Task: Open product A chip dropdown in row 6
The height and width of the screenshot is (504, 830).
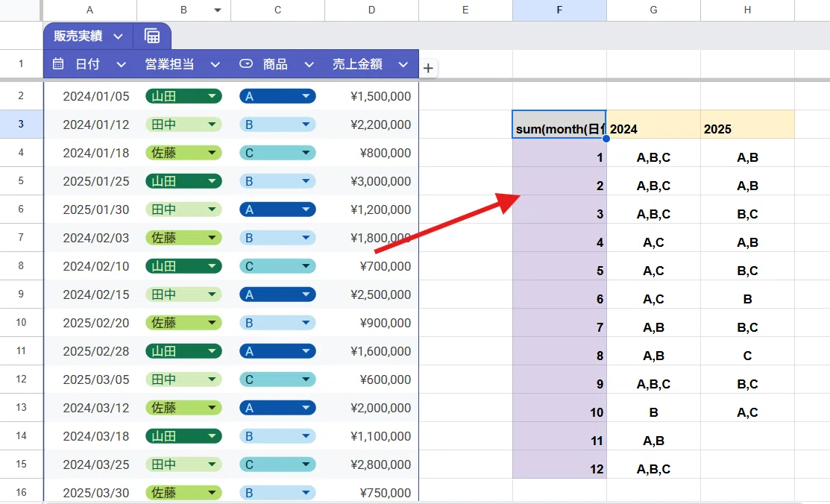Action: point(306,210)
